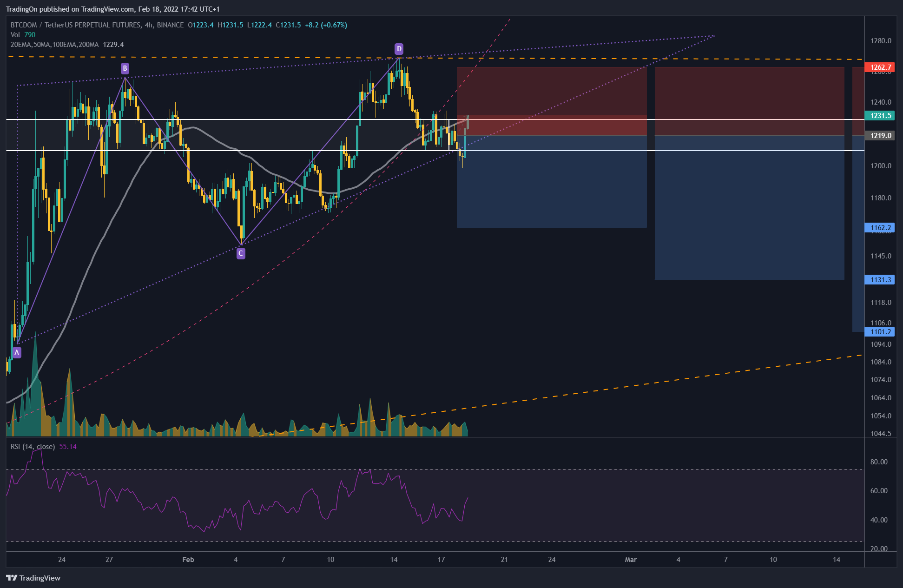This screenshot has width=903, height=588.
Task: Click the RSI value 55.14
Action: (68, 447)
